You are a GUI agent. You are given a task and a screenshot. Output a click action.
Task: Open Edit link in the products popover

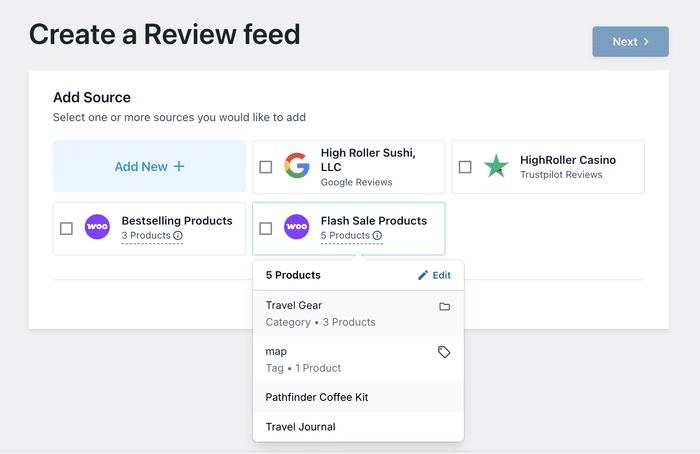click(434, 275)
